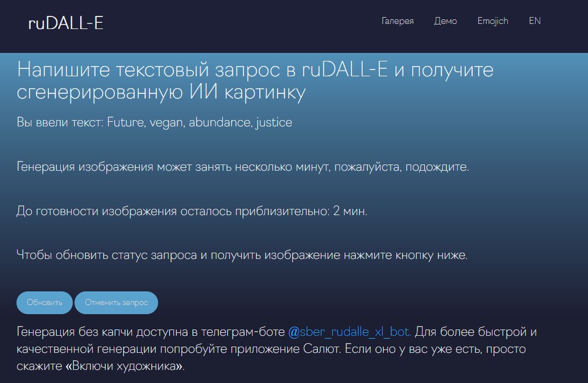
Task: Click the phrase «Включи художника»
Action: (125, 366)
